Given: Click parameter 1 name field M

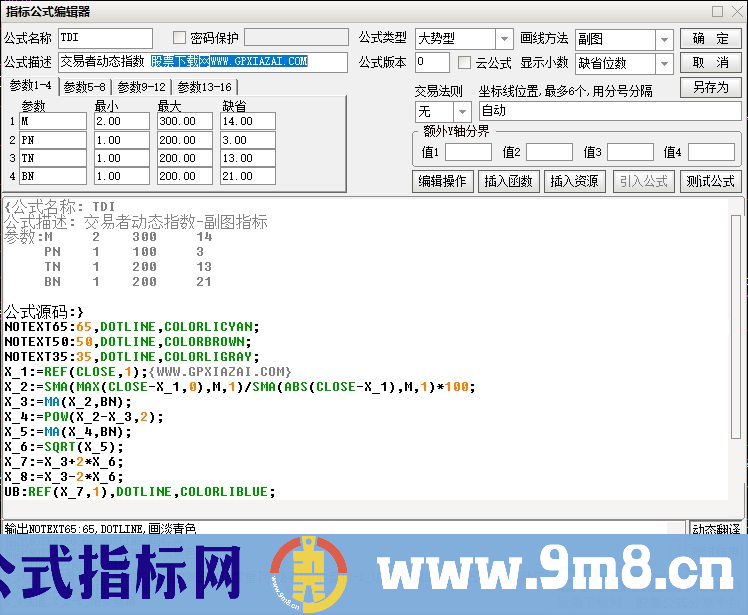Looking at the screenshot, I should (53, 121).
